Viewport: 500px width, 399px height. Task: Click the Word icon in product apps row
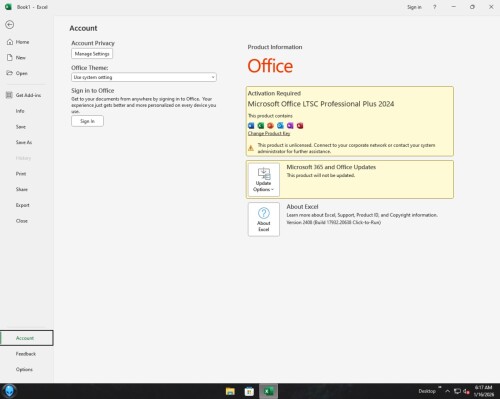[x=251, y=126]
